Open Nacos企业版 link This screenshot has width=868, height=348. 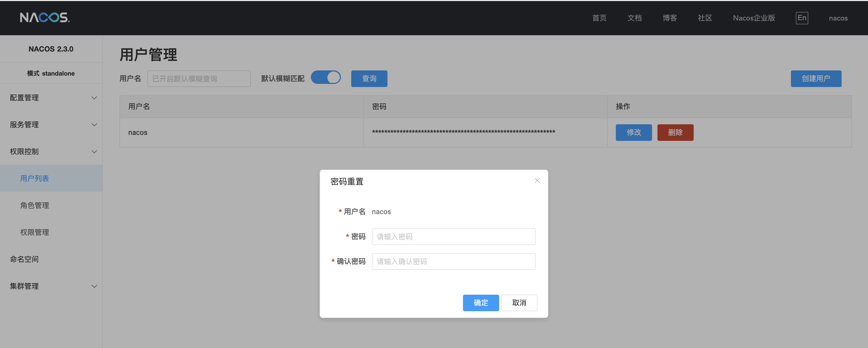[x=754, y=18]
